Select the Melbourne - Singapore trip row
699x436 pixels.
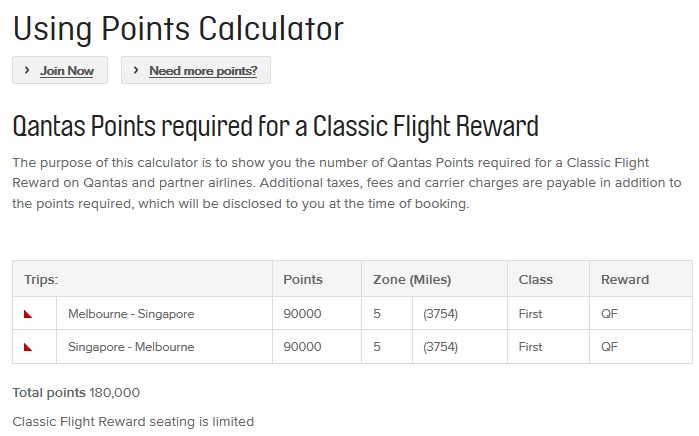tap(131, 314)
